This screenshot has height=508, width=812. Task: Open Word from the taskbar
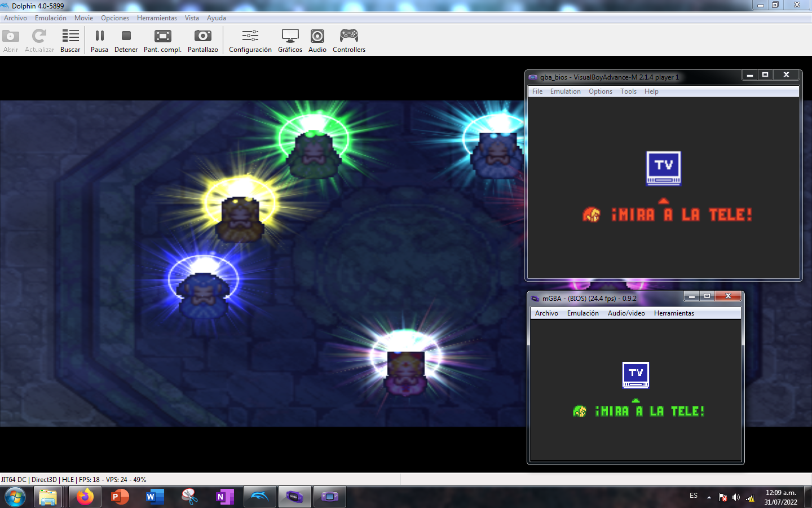pos(155,497)
